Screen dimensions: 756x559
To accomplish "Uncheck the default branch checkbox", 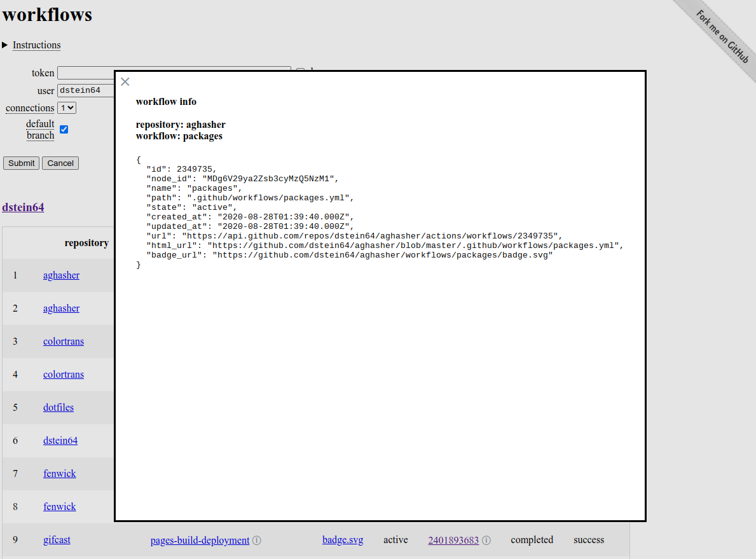I will 64,129.
